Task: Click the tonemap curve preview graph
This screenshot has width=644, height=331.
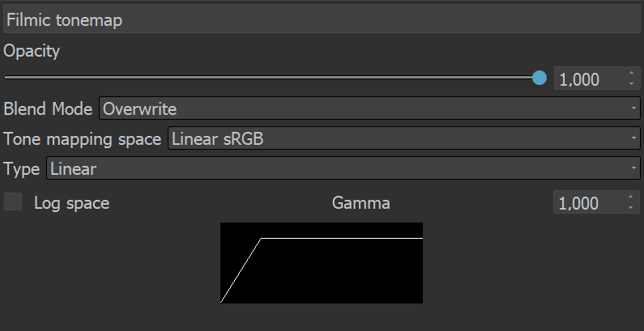Action: (322, 263)
